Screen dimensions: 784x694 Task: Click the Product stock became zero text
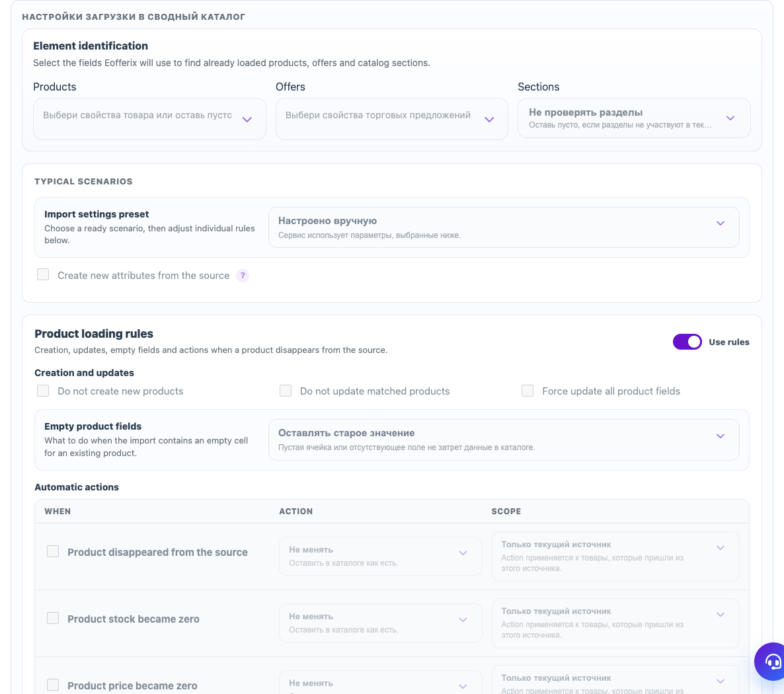tap(134, 619)
